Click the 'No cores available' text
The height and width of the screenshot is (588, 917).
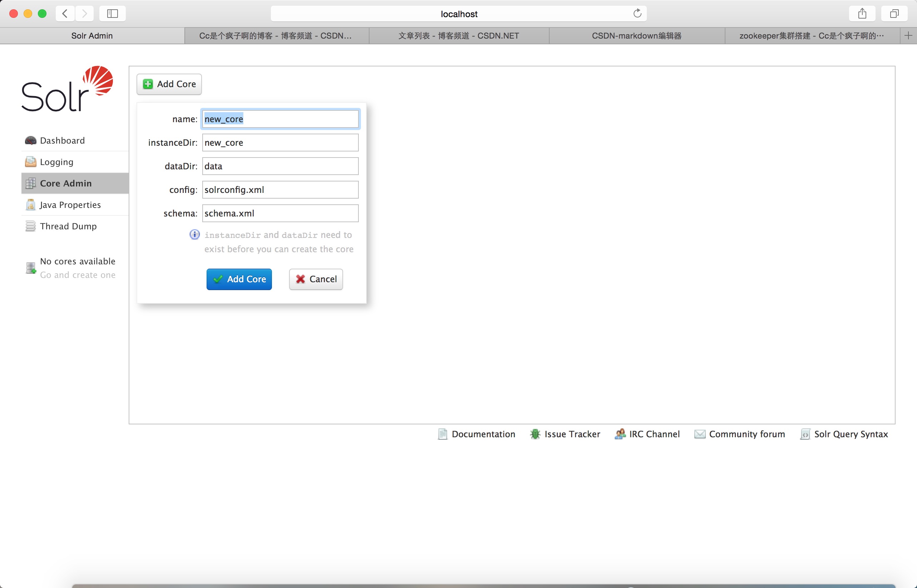pyautogui.click(x=78, y=261)
